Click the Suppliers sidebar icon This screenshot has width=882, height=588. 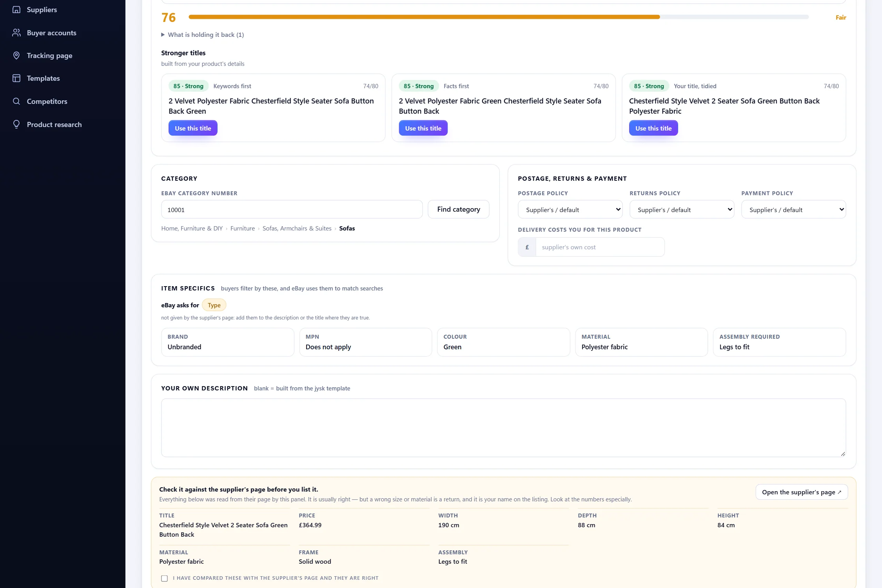pyautogui.click(x=16, y=9)
